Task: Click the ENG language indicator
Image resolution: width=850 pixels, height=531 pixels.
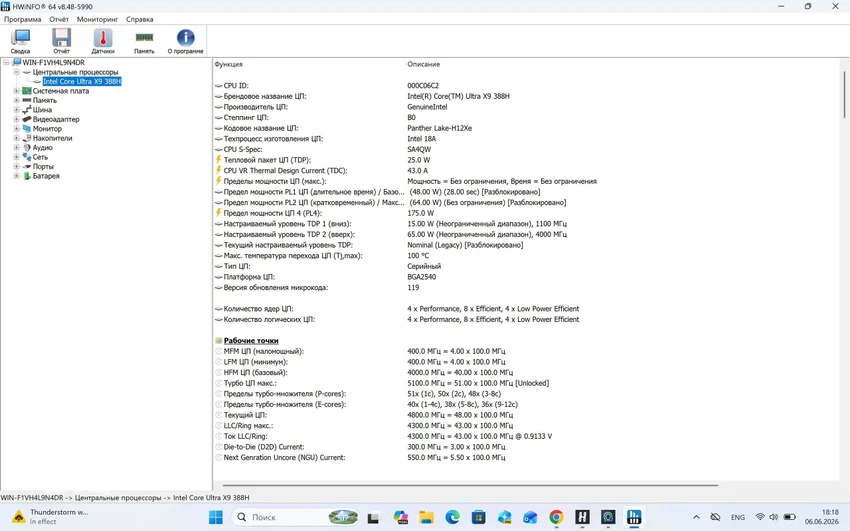Action: point(738,517)
